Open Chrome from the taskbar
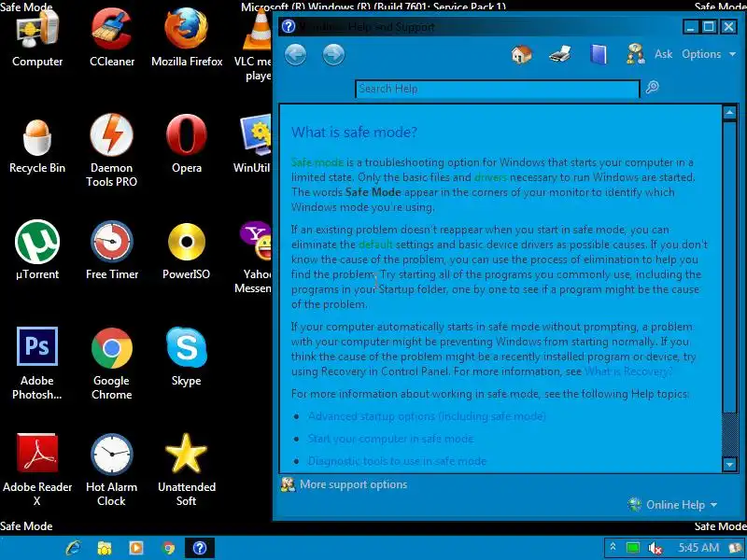This screenshot has height=560, width=747. [168, 548]
